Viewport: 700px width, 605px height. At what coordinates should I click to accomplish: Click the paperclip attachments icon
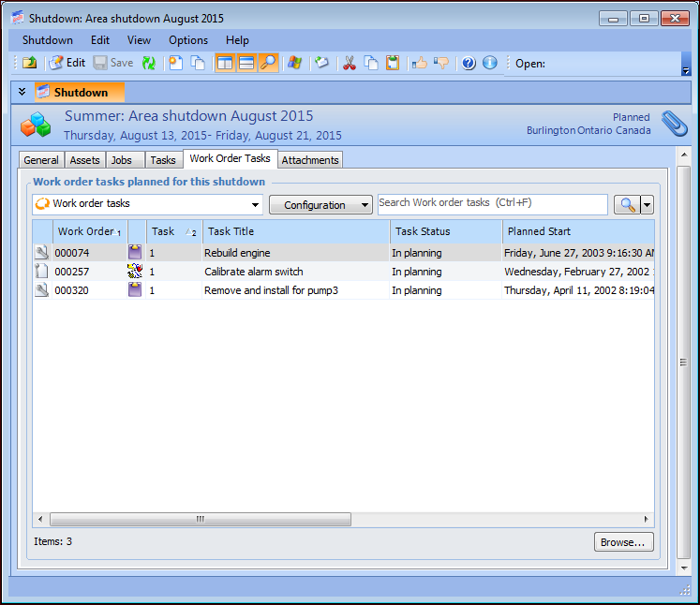[x=674, y=124]
